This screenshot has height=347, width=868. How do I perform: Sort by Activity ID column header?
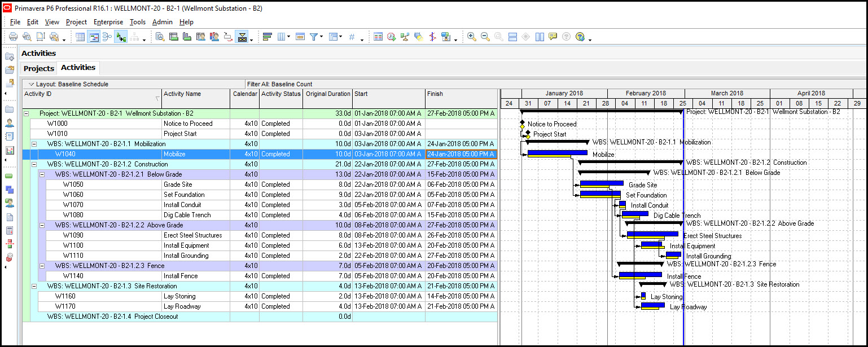pos(92,98)
